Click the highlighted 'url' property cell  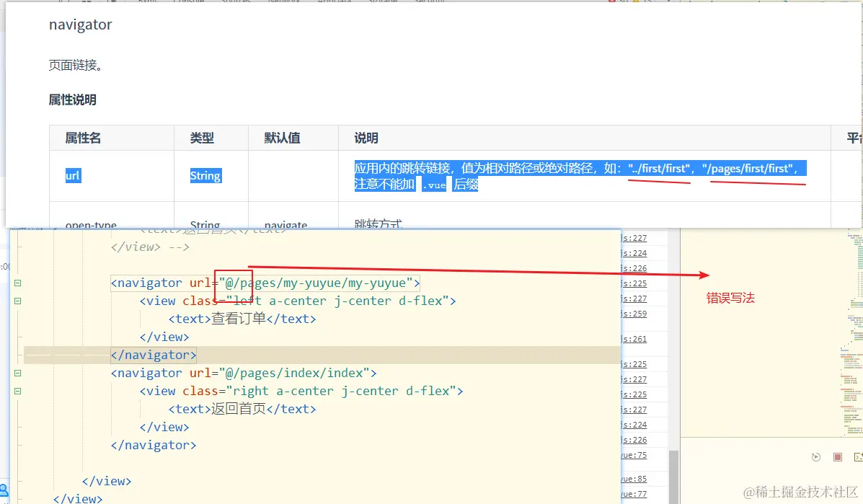tap(73, 175)
